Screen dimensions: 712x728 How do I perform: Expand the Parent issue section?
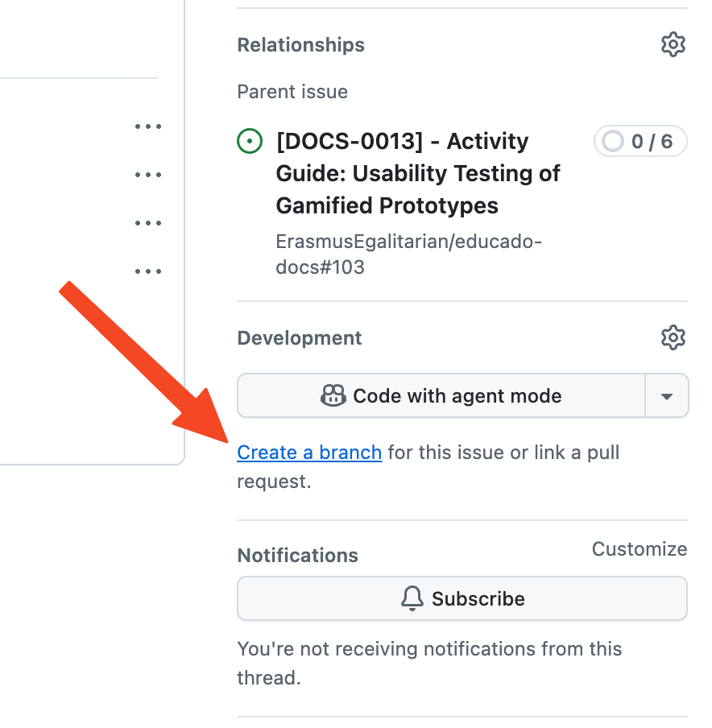point(292,92)
